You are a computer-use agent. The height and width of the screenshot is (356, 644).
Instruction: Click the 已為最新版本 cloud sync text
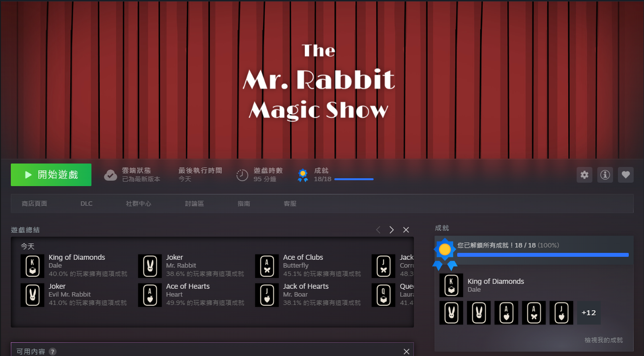(141, 179)
